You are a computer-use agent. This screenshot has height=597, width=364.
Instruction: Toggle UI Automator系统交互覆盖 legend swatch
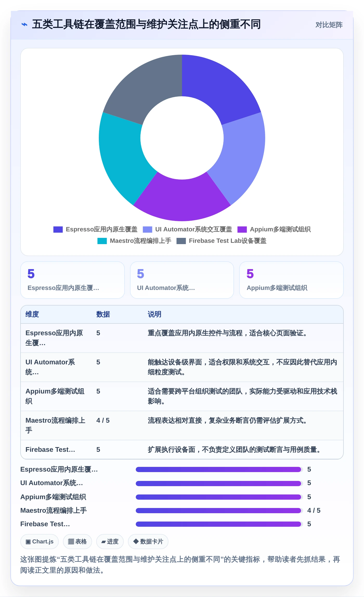tap(147, 229)
